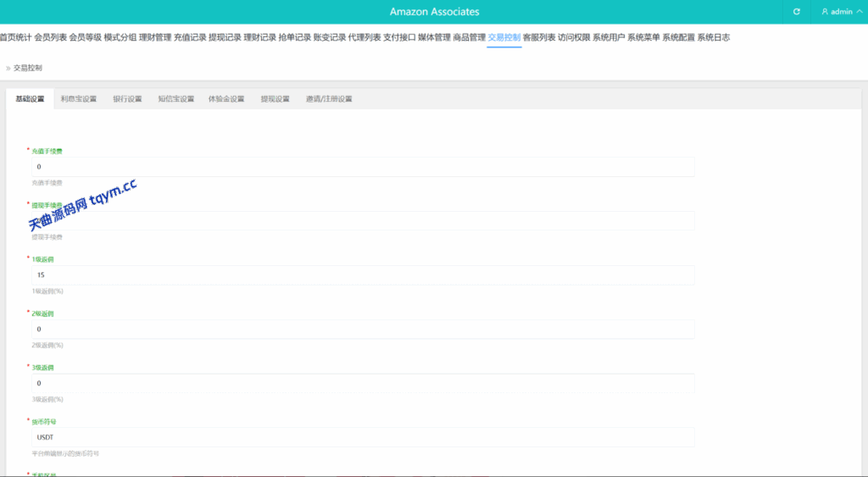
Task: Open 抢单记录 menu item
Action: tap(294, 37)
